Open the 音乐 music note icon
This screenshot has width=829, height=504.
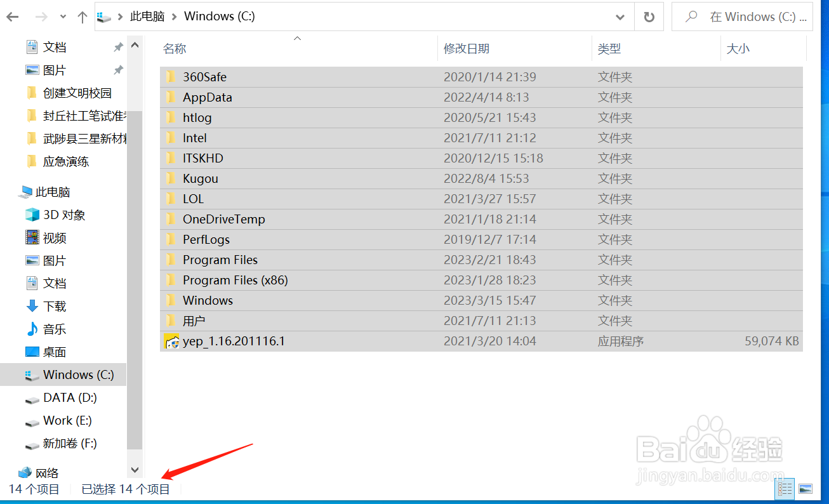coord(32,329)
